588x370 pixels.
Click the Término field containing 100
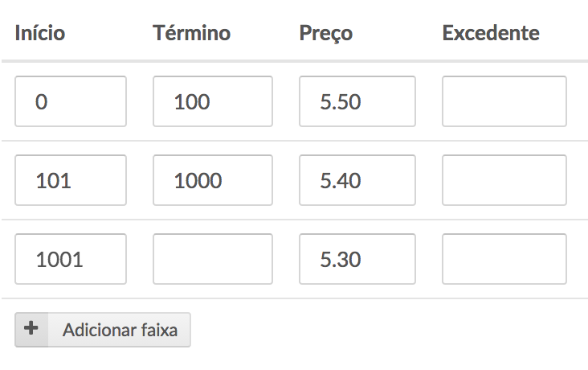click(x=213, y=101)
